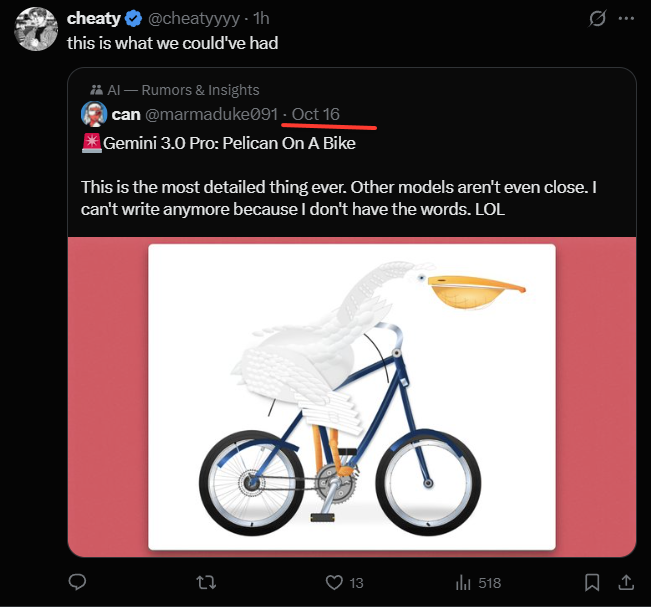Open the @marmaduke091 profile handle
The image size is (651, 607).
[x=211, y=114]
